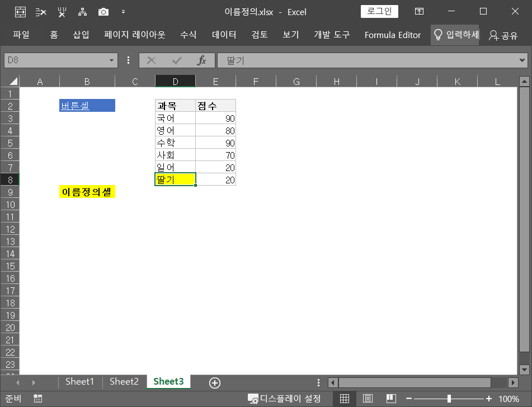Click the lightbulb tell-me search box
Image resolution: width=532 pixels, height=407 pixels.
point(455,35)
